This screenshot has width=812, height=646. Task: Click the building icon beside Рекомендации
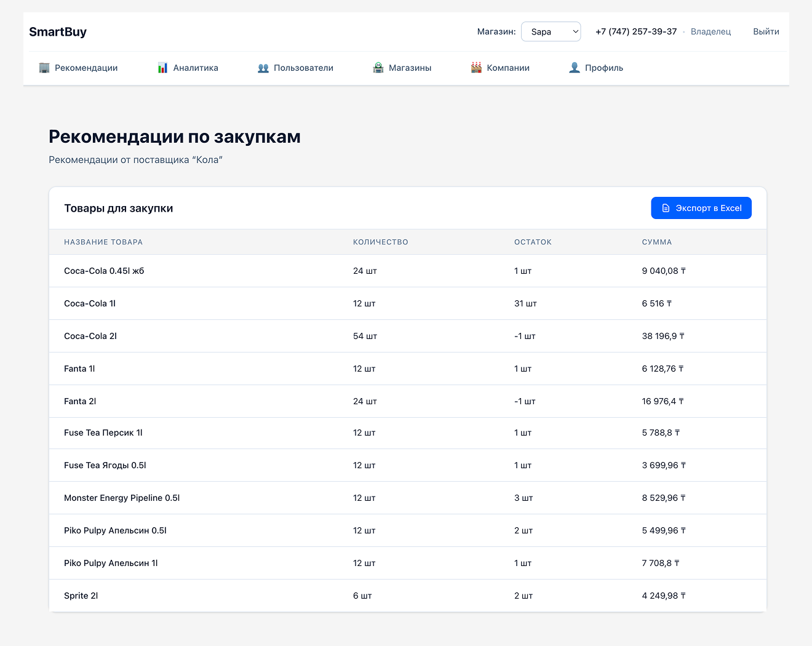tap(44, 68)
